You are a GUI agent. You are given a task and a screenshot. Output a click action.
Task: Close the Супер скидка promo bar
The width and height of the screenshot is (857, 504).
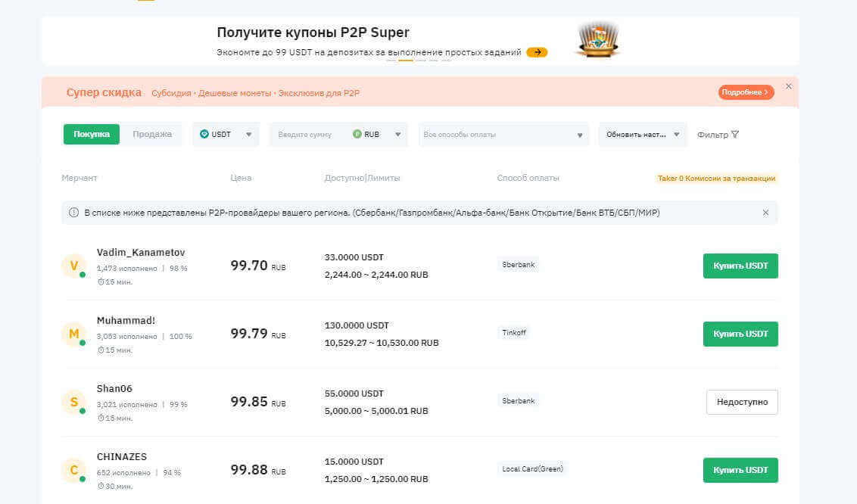788,86
